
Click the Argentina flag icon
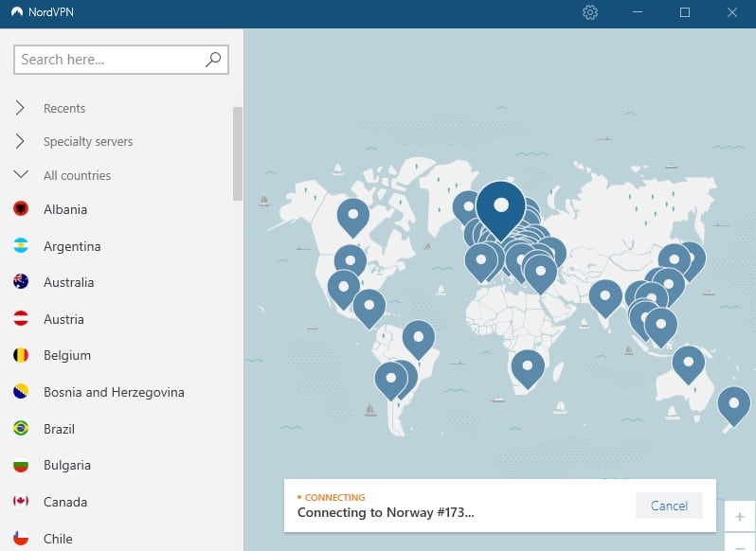pos(21,245)
